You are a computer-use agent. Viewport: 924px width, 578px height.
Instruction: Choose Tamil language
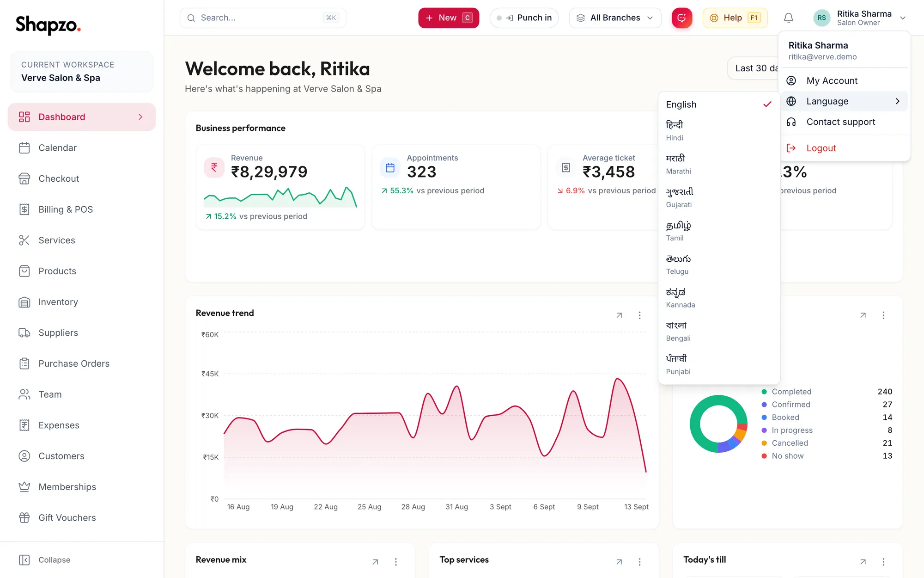[x=719, y=231]
